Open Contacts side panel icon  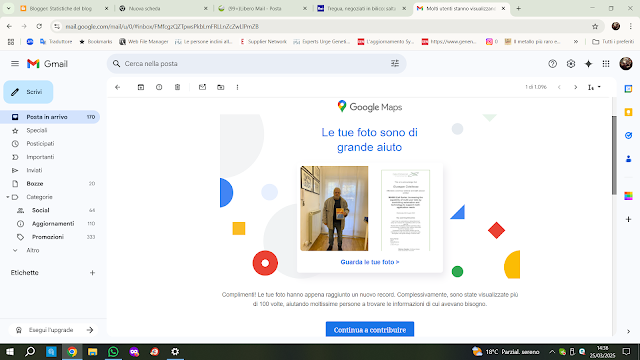click(x=628, y=159)
